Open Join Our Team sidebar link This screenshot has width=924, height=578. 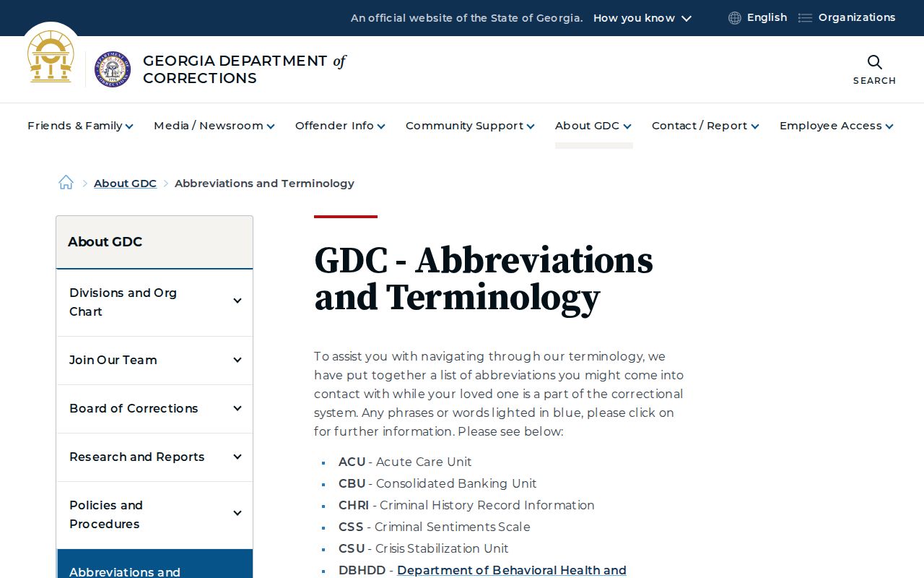click(113, 360)
